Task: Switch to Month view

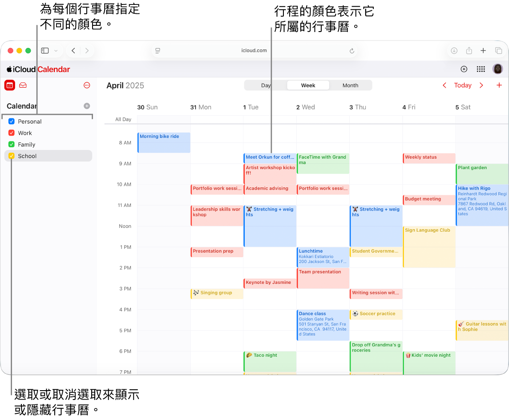Action: point(351,85)
